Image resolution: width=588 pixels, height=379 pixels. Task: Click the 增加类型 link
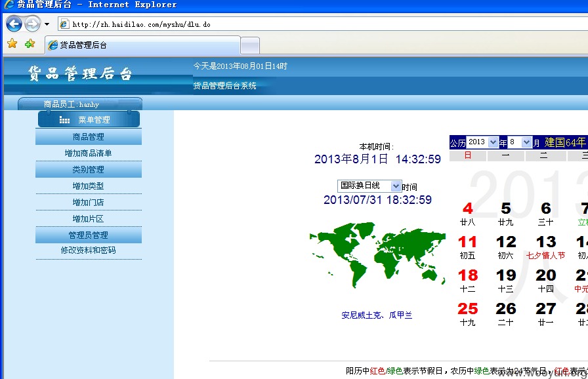[88, 186]
